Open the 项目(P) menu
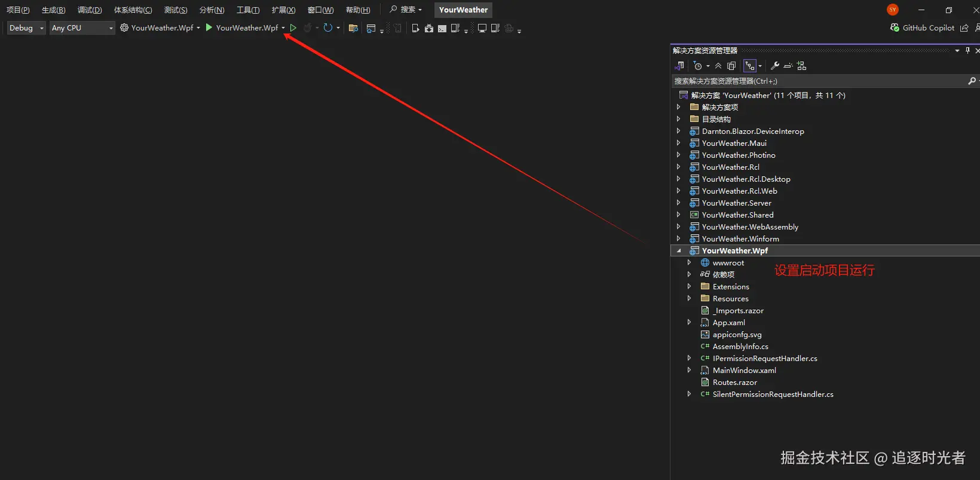Image resolution: width=980 pixels, height=480 pixels. [18, 10]
